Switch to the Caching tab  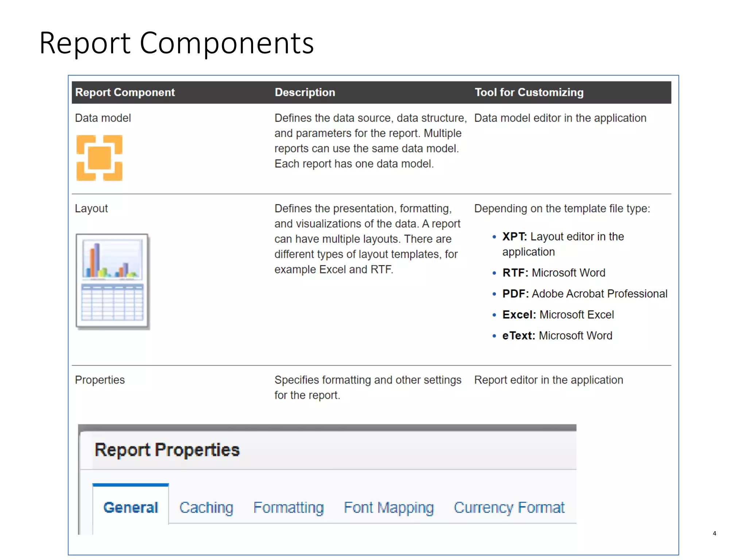206,507
